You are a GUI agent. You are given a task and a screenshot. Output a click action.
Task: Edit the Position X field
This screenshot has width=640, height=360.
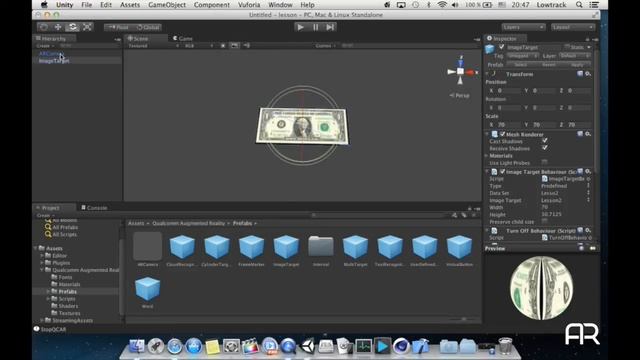click(509, 91)
